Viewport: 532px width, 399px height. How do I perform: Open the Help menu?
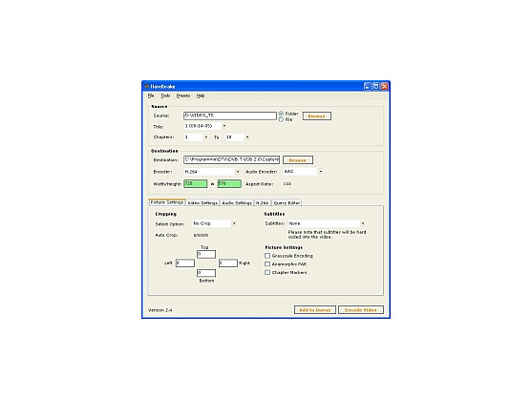point(201,96)
